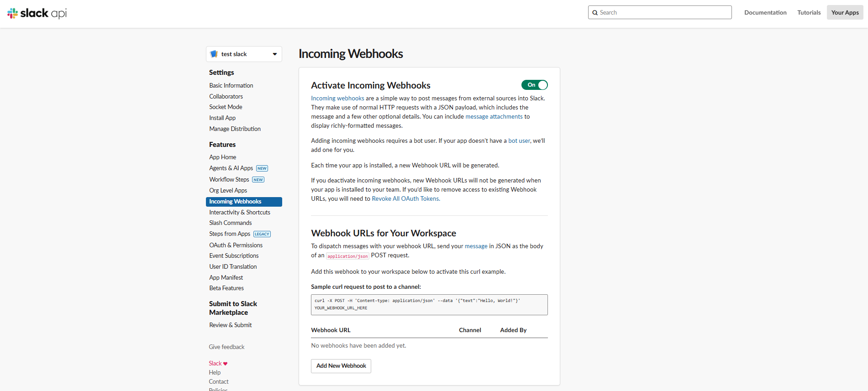
Task: Open Slash Commands page
Action: tap(230, 223)
